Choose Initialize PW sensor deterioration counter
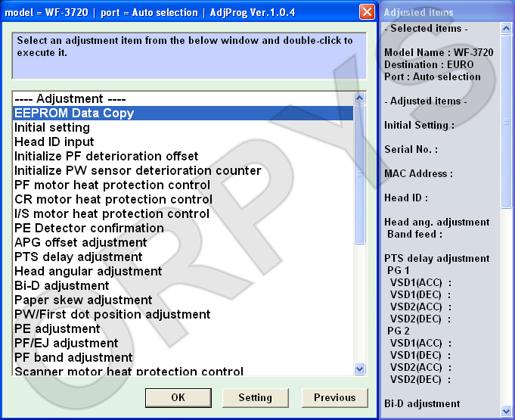The height and width of the screenshot is (420, 515). [x=183, y=170]
